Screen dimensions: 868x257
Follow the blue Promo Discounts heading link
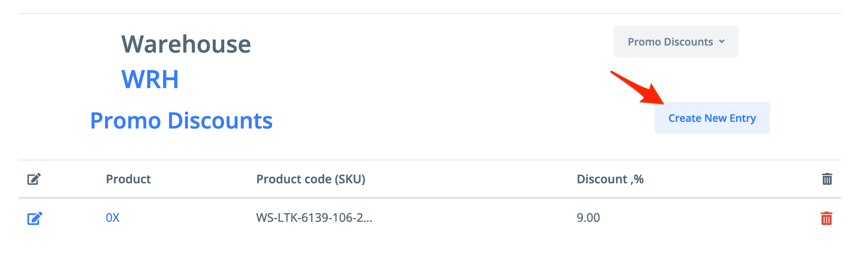181,121
